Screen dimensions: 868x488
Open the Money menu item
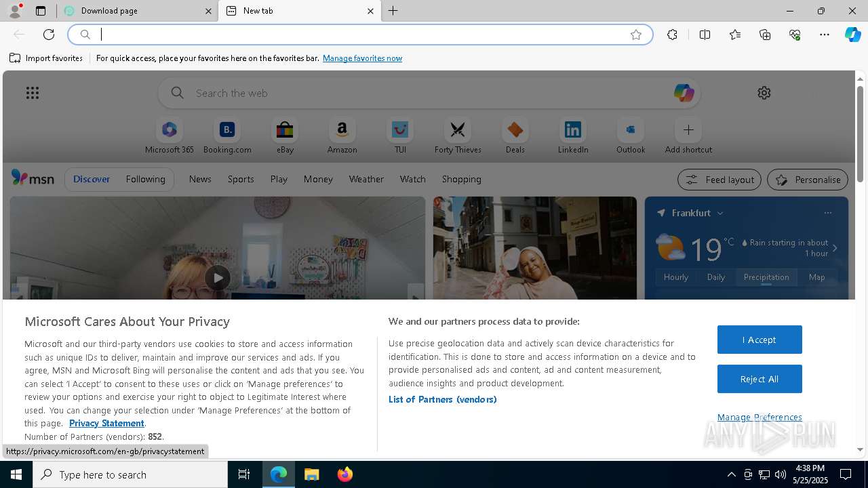point(318,179)
